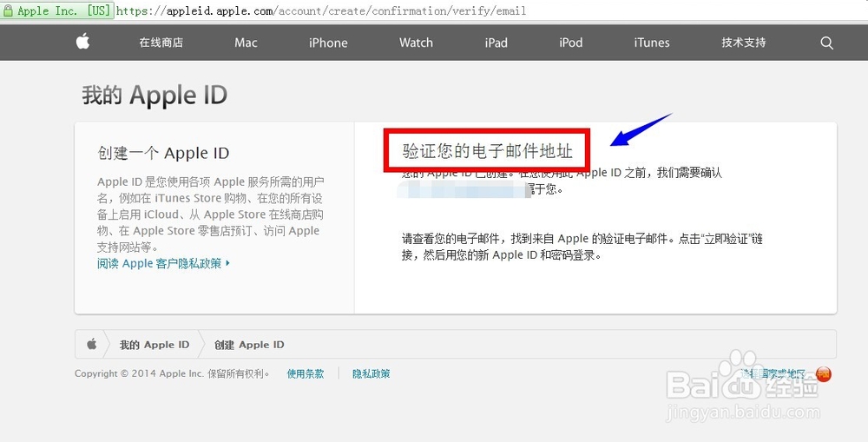Click the URL in the address bar
Screen dimensions: 868x442
(321, 10)
